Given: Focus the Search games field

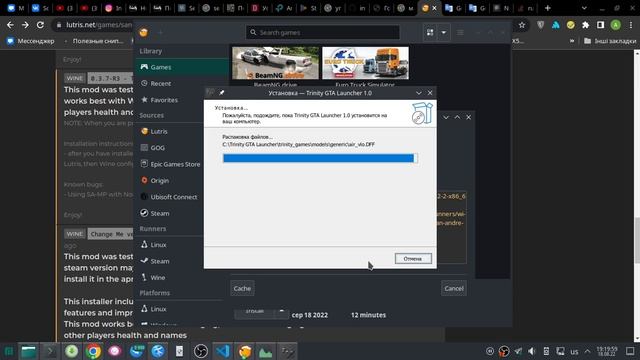Looking at the screenshot, I should pyautogui.click(x=322, y=32).
